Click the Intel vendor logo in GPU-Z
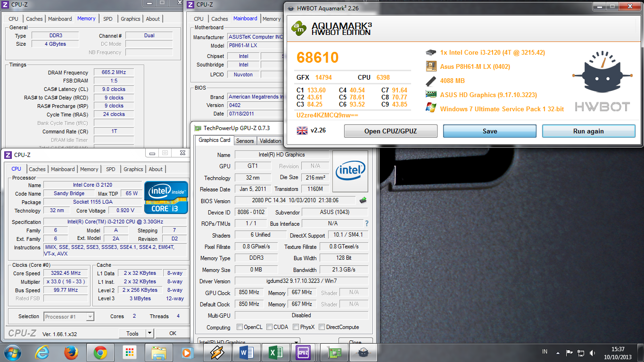644x362 pixels. [x=350, y=172]
